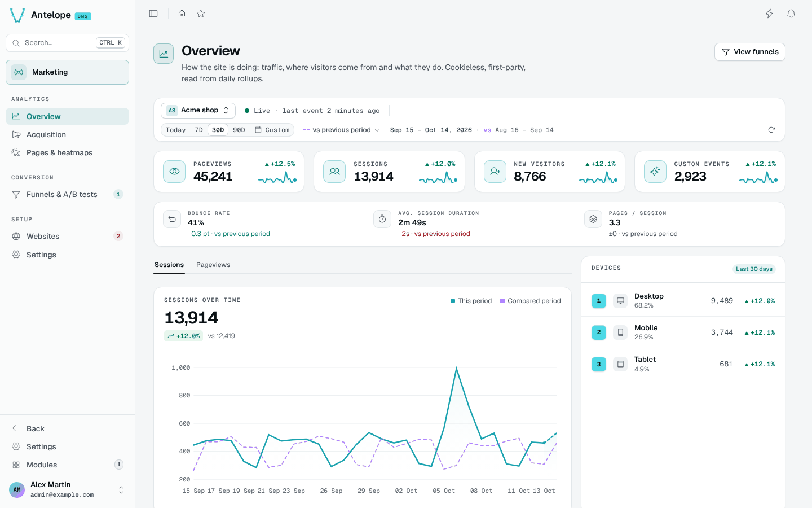Viewport: 812px width, 508px height.
Task: Click the Mobile phone device icon
Action: pyautogui.click(x=620, y=332)
